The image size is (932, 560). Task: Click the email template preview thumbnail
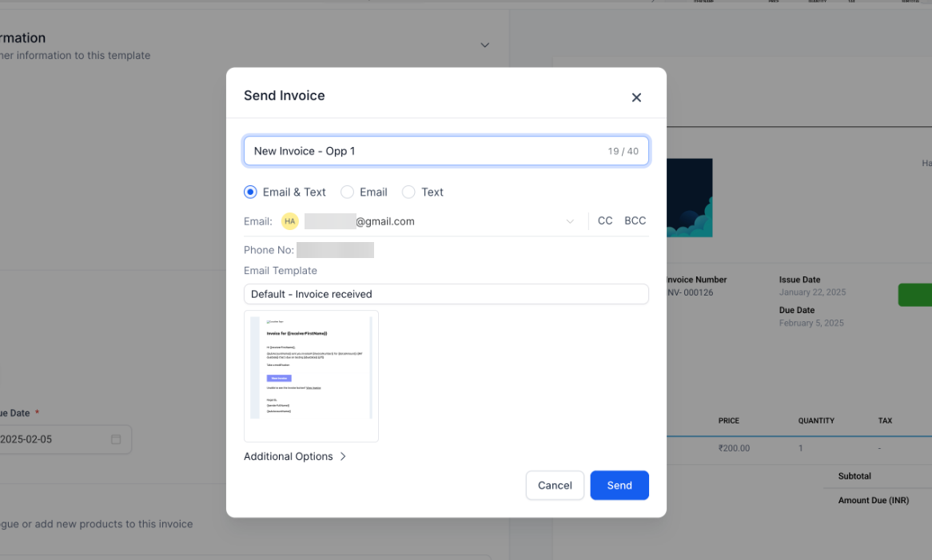tap(311, 376)
